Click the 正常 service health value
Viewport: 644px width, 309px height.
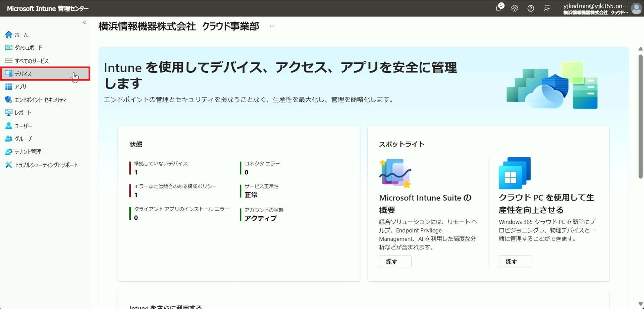click(x=251, y=195)
